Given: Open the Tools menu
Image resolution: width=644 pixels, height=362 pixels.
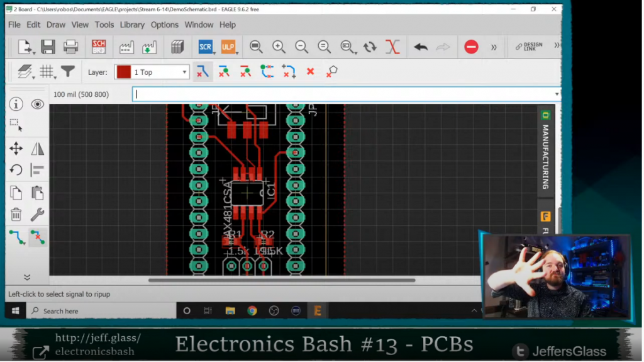Looking at the screenshot, I should [104, 25].
